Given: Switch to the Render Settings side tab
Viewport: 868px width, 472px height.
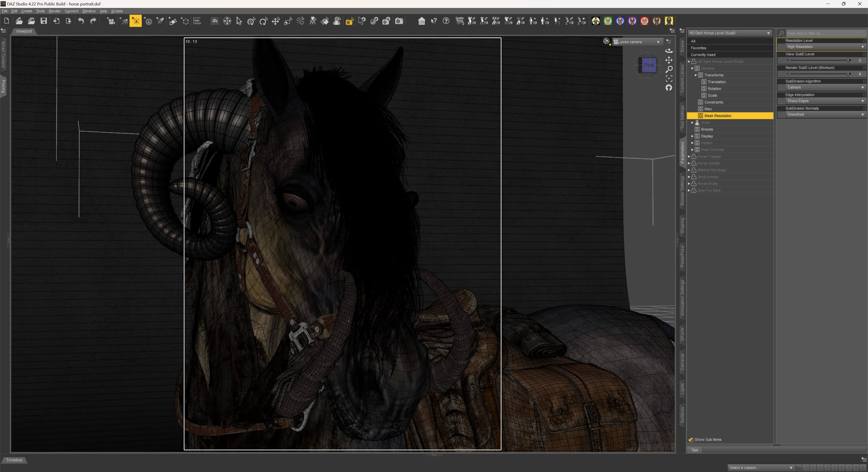Looking at the screenshot, I should tap(682, 190).
